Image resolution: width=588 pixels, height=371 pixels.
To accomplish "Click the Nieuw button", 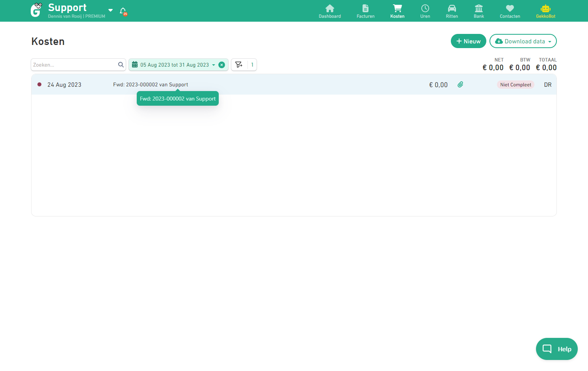I will [x=468, y=41].
